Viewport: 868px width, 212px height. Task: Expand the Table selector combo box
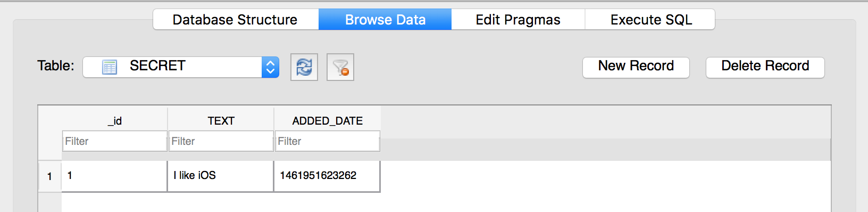[181, 67]
